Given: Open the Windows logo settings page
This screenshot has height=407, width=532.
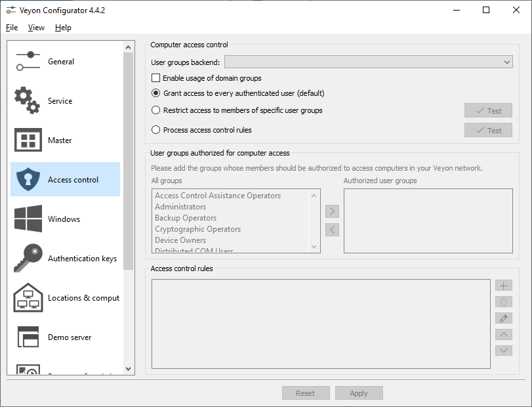Looking at the screenshot, I should (28, 219).
